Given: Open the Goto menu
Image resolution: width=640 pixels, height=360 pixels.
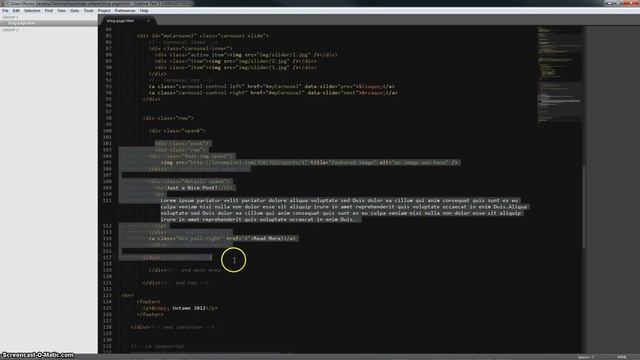Looking at the screenshot, I should 75,11.
